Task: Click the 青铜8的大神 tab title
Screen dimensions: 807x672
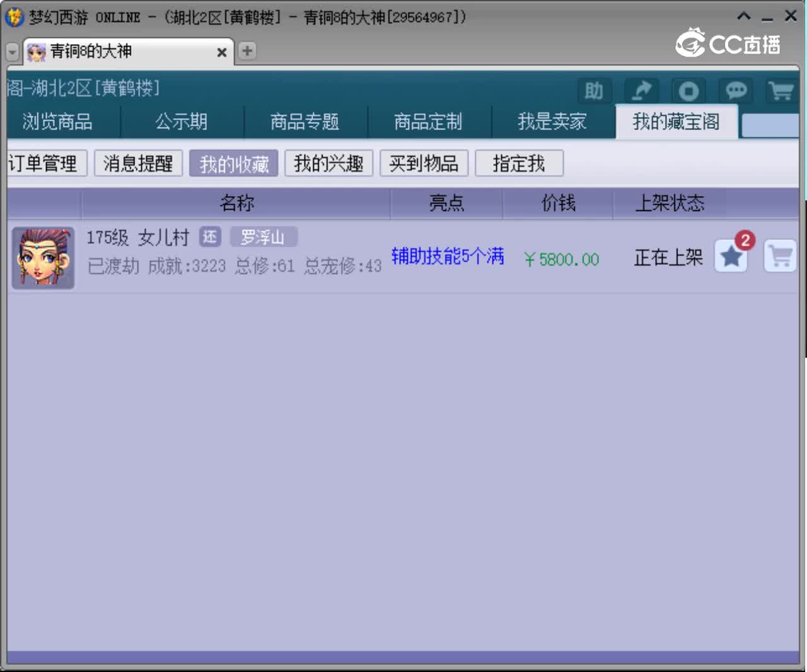Action: (x=91, y=51)
